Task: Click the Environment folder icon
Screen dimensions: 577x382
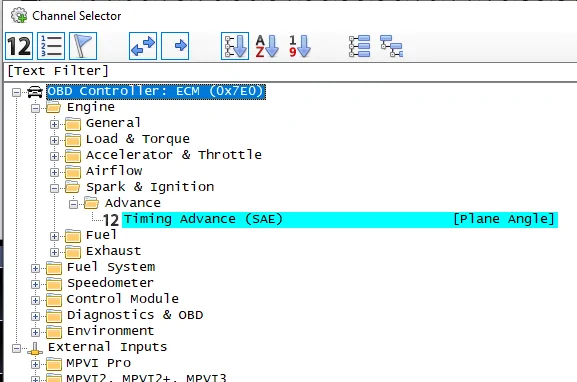Action: pyautogui.click(x=54, y=332)
